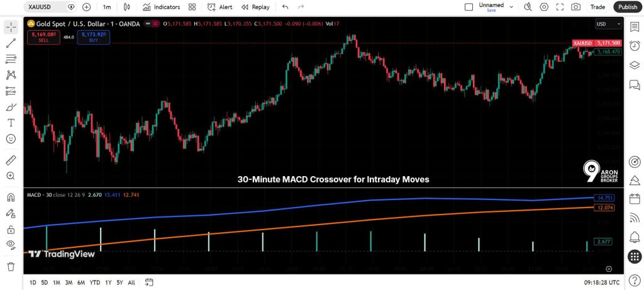Remove objects with the trash icon

pos(11,267)
